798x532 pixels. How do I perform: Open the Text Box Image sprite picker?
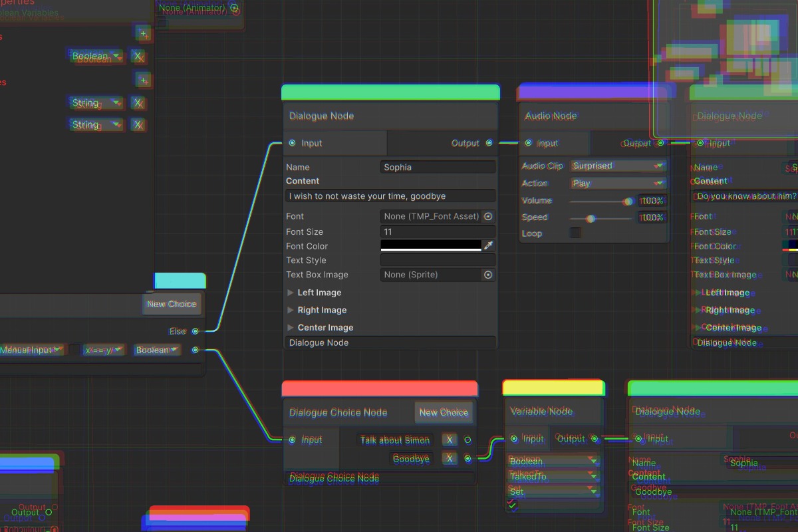coord(488,275)
